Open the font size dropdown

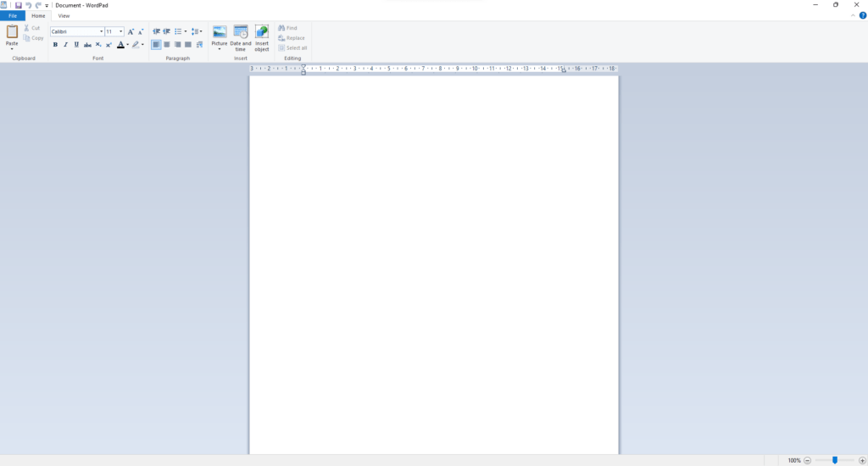click(x=121, y=31)
